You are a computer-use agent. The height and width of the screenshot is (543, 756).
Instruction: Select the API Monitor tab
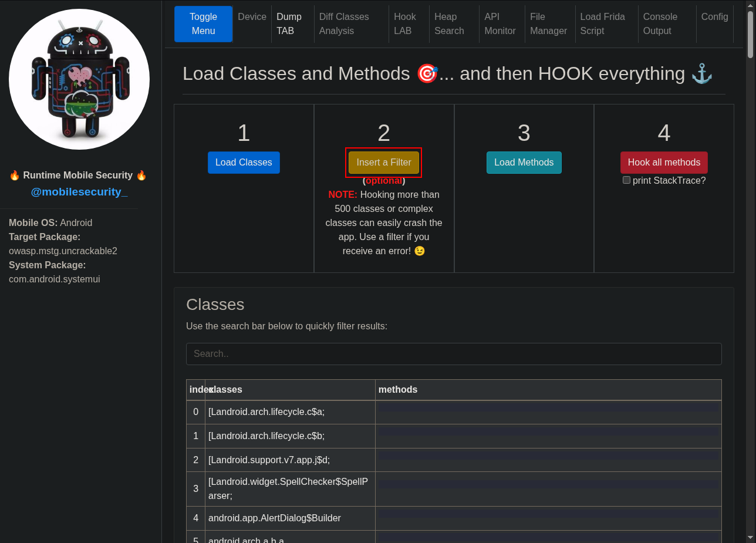500,24
